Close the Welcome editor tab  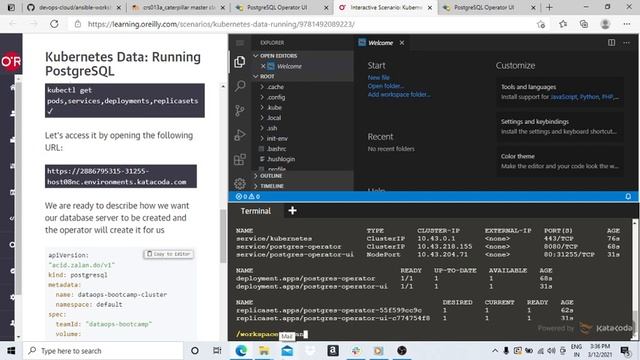(x=402, y=42)
